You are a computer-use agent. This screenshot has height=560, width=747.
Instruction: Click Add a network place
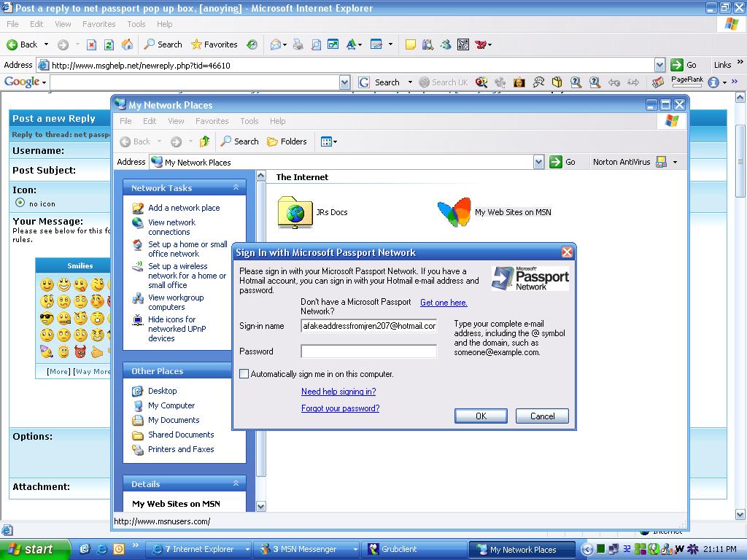[183, 208]
